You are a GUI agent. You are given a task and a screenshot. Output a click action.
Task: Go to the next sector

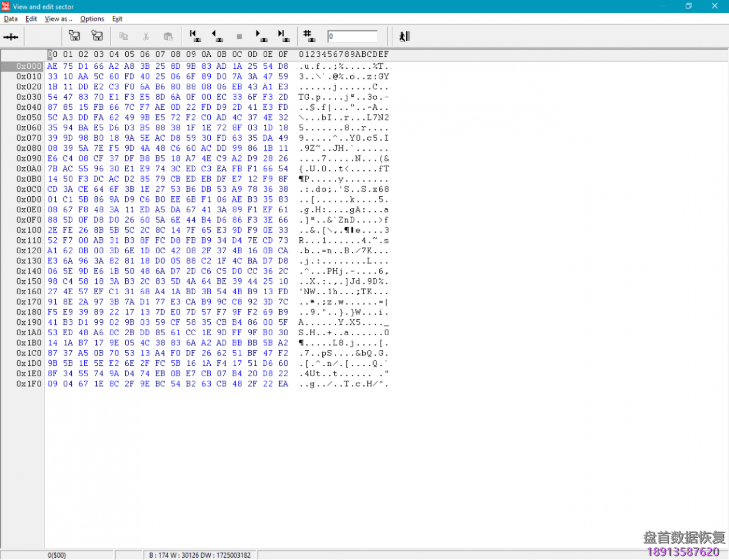(261, 36)
